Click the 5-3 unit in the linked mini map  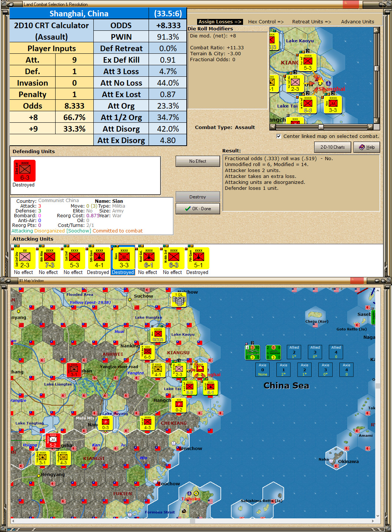[x=308, y=62]
